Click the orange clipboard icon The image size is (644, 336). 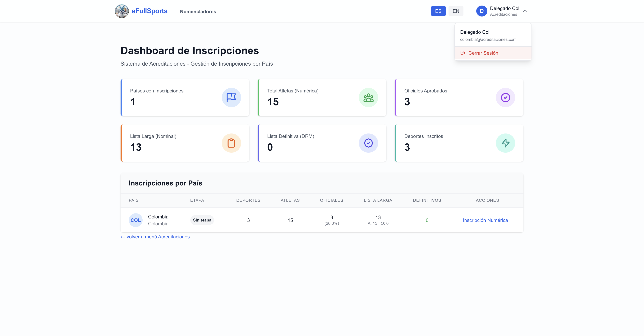point(231,143)
